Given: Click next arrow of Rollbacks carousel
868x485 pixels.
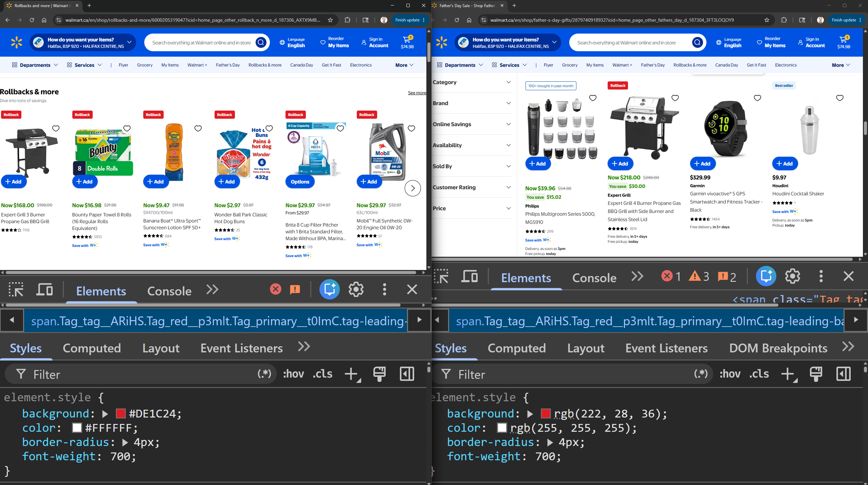Looking at the screenshot, I should point(412,188).
